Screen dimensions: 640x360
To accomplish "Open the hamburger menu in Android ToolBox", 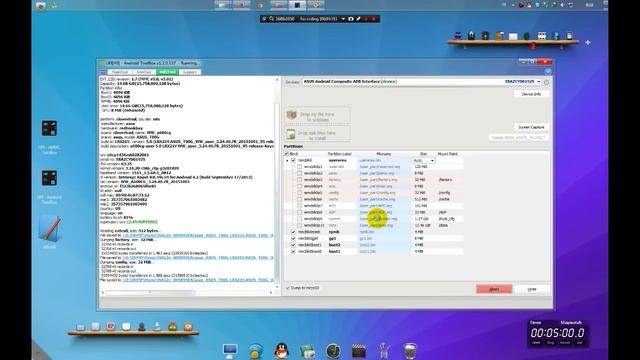I will point(103,72).
